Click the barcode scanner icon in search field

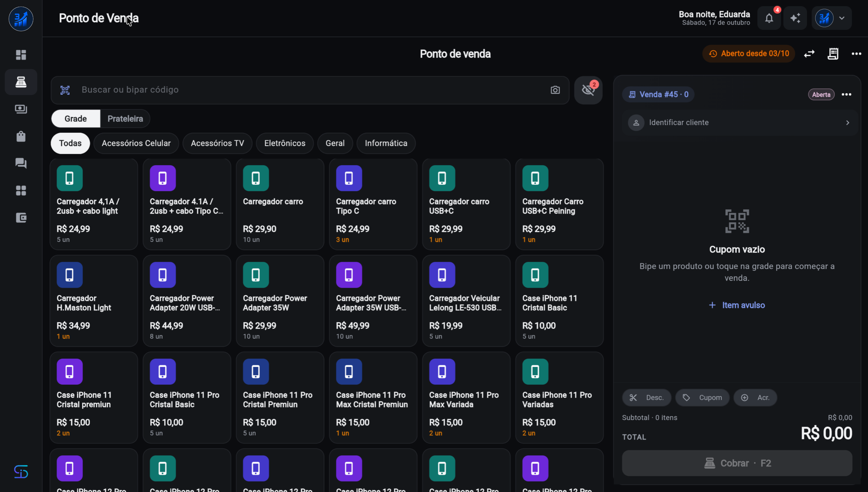point(65,90)
